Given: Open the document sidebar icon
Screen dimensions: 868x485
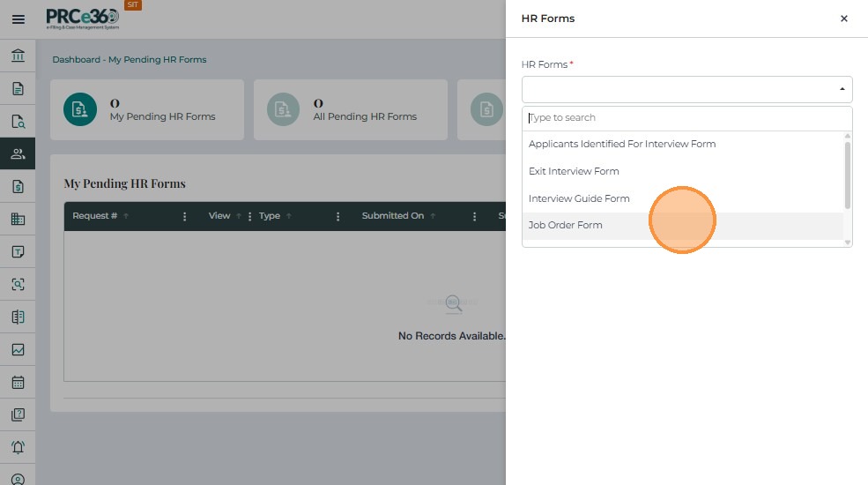Looking at the screenshot, I should point(18,88).
